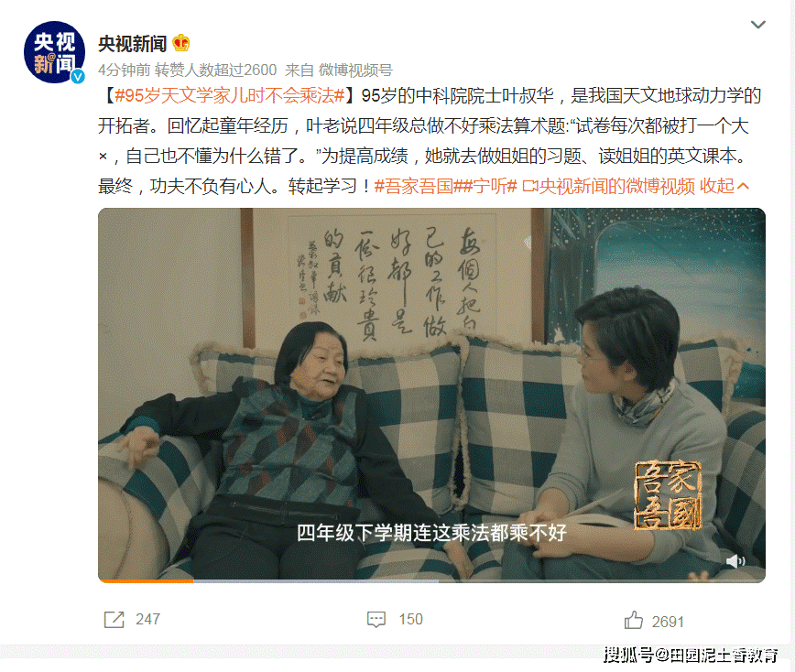
Task: Play the video of the interview
Action: coord(431,395)
